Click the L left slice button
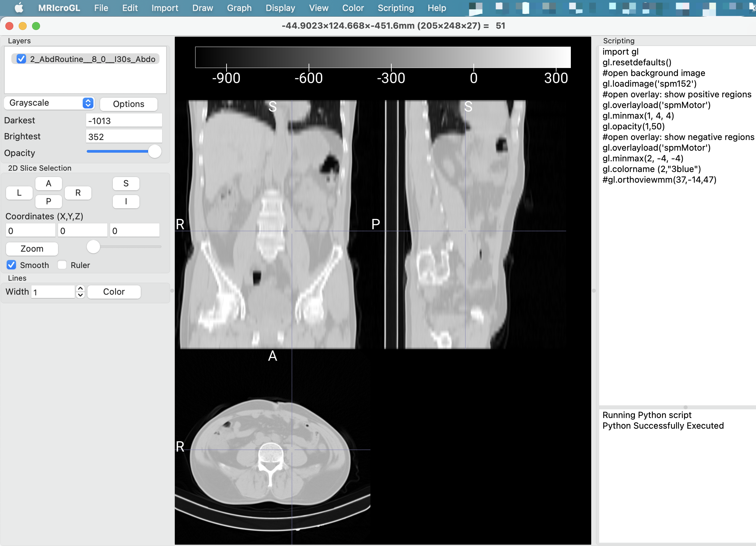 19,193
